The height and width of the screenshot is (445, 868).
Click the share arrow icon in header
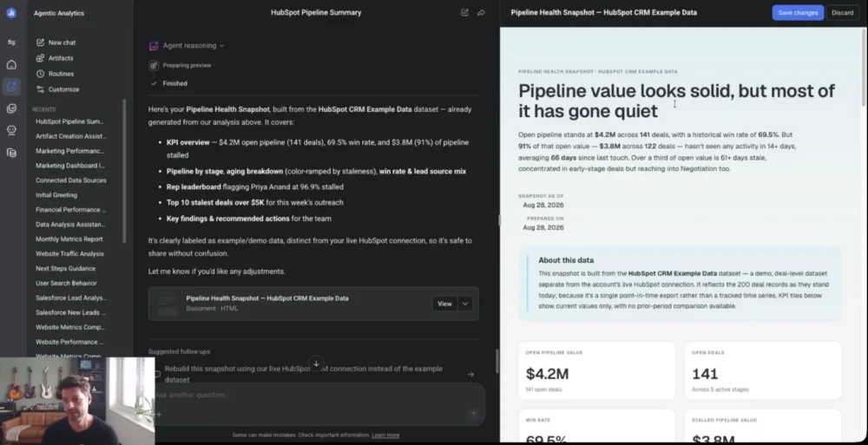[481, 13]
